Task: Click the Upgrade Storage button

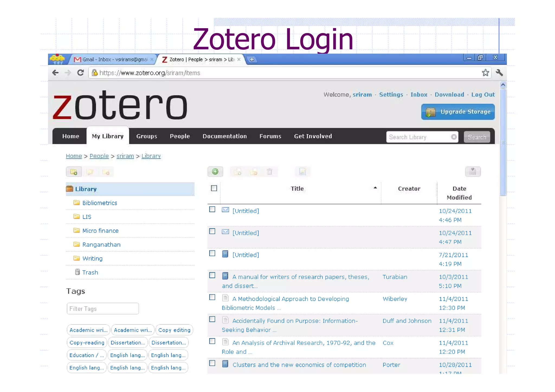Action: [x=458, y=112]
